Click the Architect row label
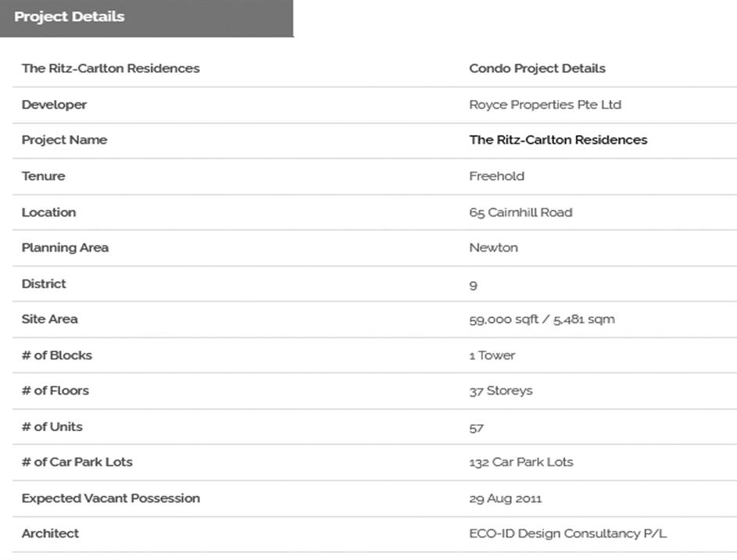The width and height of the screenshot is (737, 560). (x=50, y=533)
